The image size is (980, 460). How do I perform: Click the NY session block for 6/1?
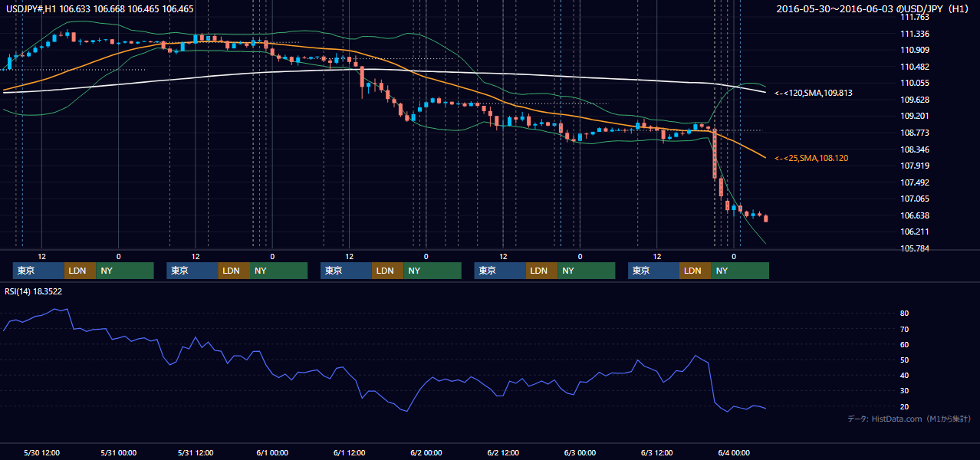[x=432, y=271]
